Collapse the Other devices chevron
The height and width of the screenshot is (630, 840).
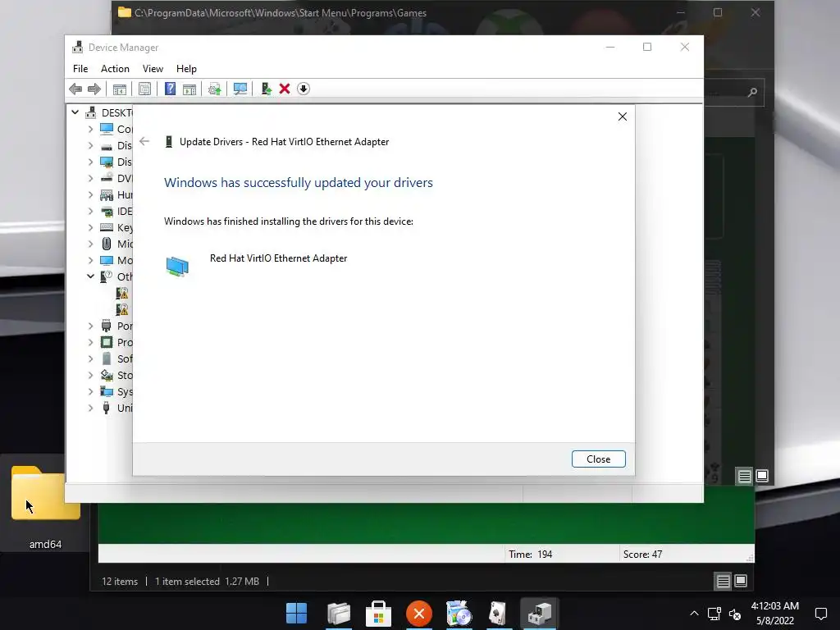(x=90, y=276)
